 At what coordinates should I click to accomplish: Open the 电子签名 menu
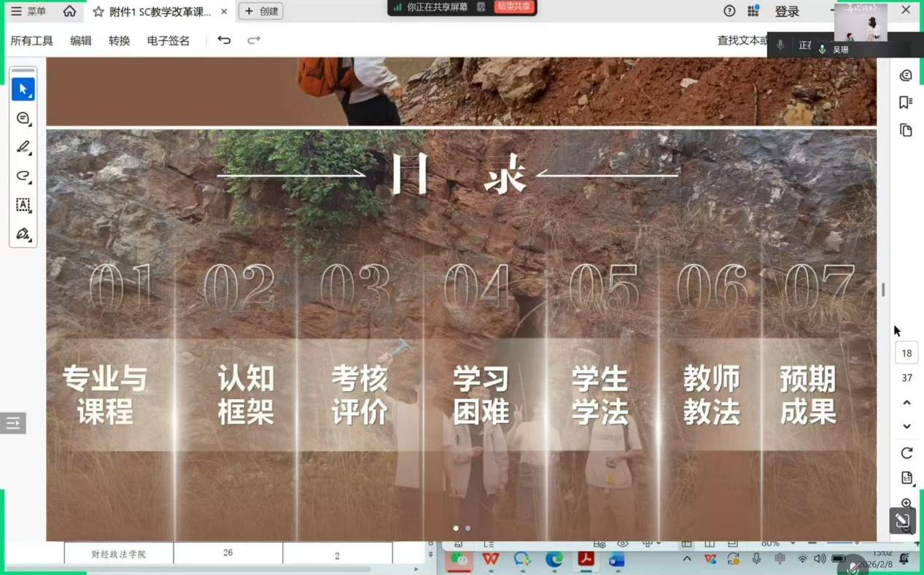pos(168,41)
